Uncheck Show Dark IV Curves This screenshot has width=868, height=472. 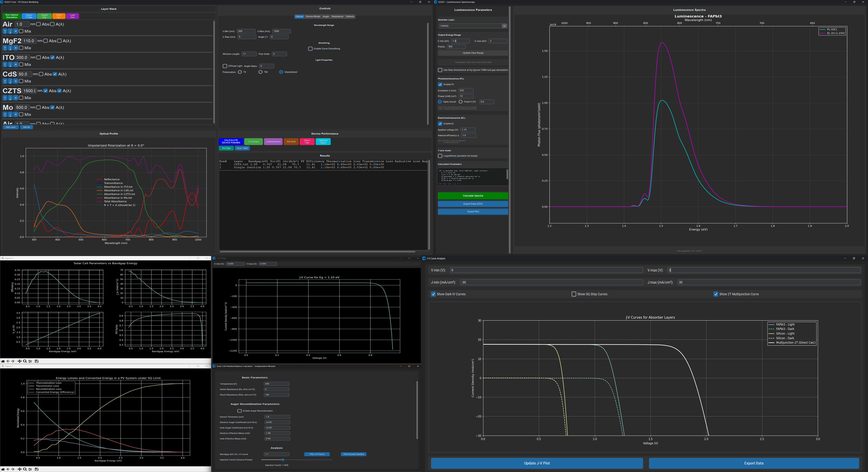click(433, 294)
